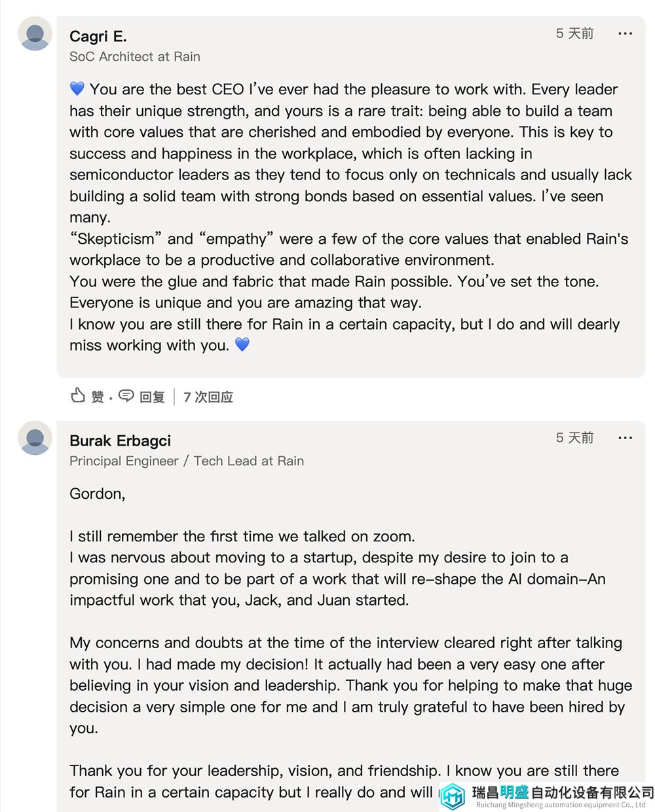This screenshot has width=655, height=812.
Task: Click the Burak Erbagci name link
Action: 121,440
